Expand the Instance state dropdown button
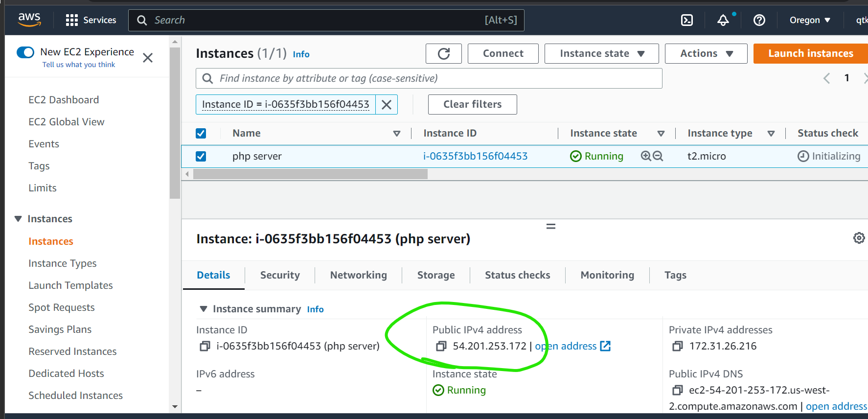Screen dimensions: 868x419 tap(601, 53)
